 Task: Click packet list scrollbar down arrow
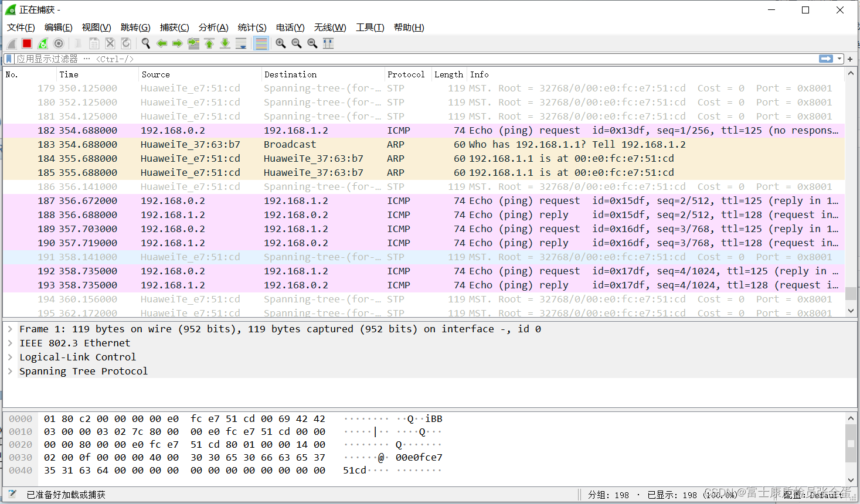click(851, 311)
